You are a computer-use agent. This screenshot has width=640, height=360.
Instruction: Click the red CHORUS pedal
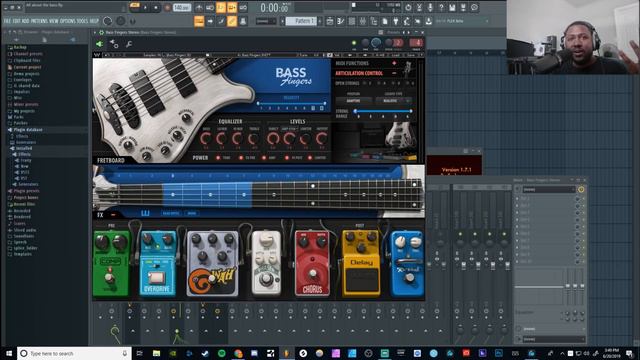(312, 262)
